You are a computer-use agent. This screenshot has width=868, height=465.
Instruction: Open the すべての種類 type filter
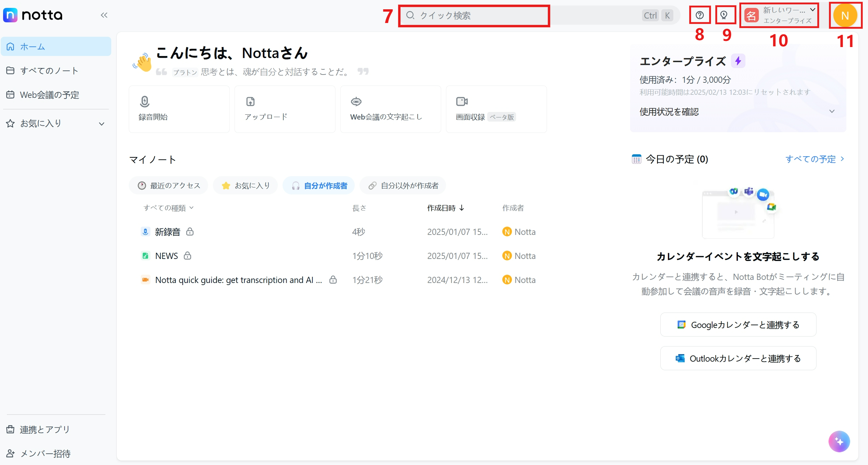tap(169, 208)
